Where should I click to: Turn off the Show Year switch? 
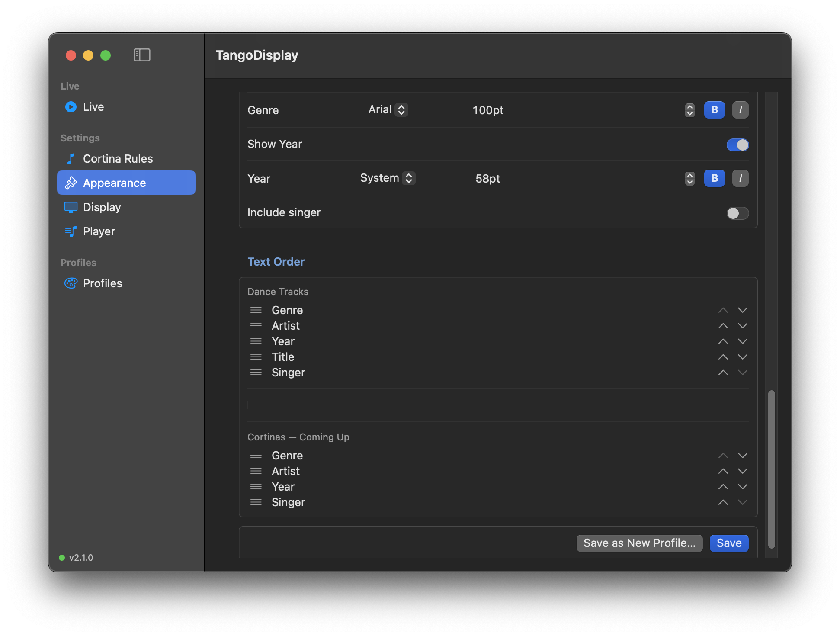click(x=738, y=145)
